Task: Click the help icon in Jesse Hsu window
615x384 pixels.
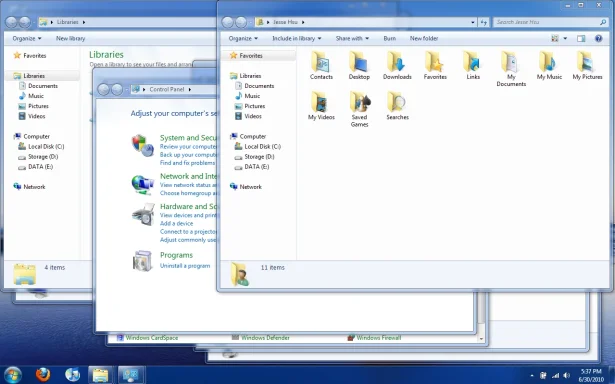Action: (x=598, y=38)
